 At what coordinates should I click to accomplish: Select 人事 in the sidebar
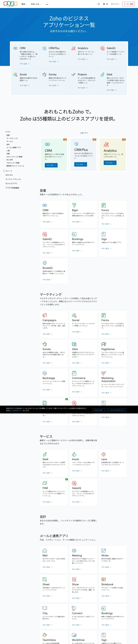(x=8, y=150)
